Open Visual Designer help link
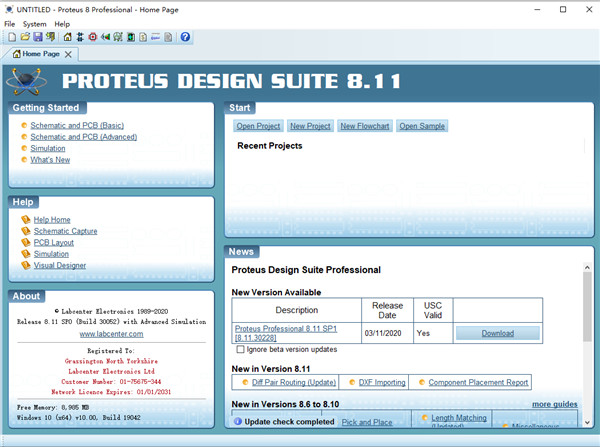The width and height of the screenshot is (600, 447). click(60, 266)
